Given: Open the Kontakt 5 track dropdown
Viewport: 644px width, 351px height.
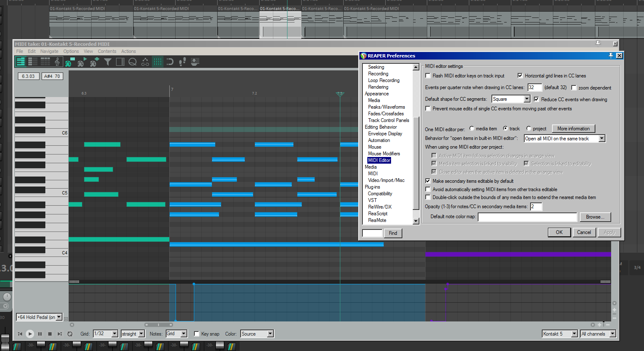Looking at the screenshot, I should [x=560, y=334].
